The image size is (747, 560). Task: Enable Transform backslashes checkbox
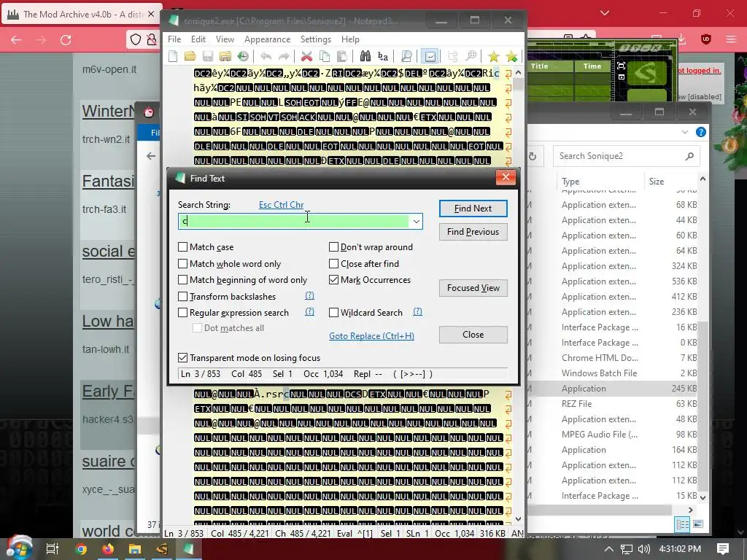tap(182, 296)
